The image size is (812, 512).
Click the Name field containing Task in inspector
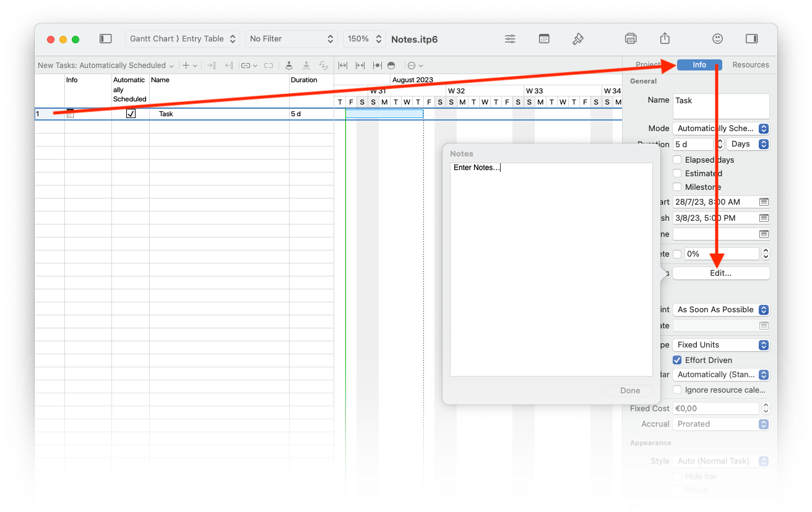pyautogui.click(x=721, y=106)
